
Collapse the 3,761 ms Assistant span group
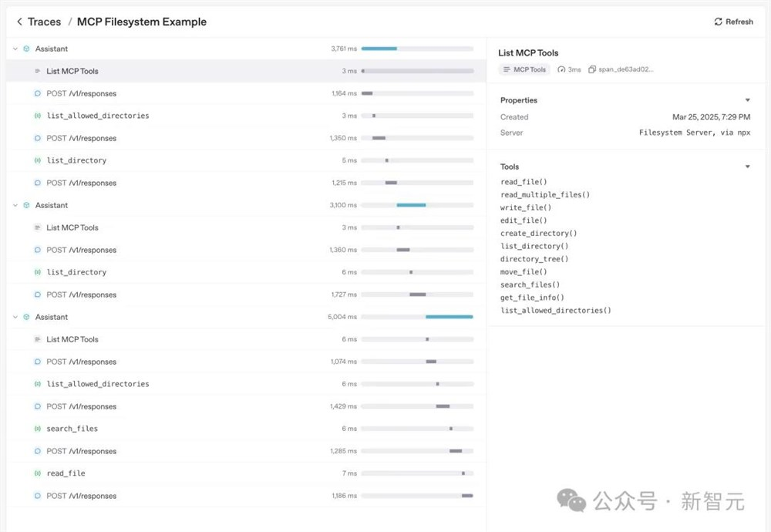click(15, 49)
